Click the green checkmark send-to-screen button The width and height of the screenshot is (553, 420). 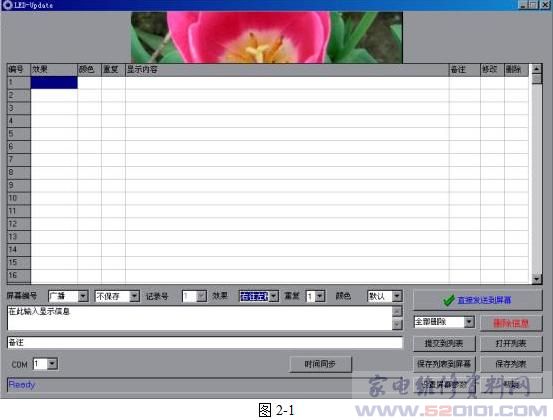(477, 300)
